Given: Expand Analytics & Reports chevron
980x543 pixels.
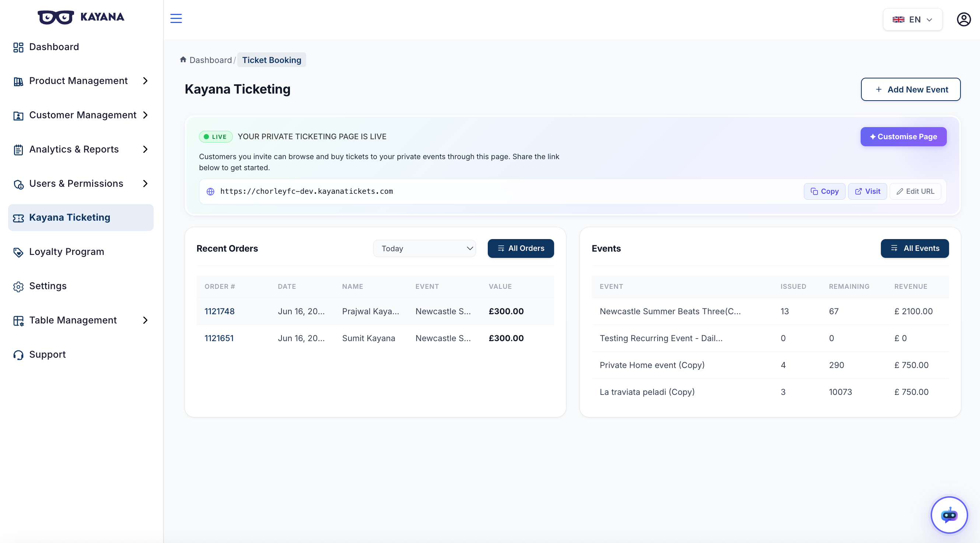Looking at the screenshot, I should click(145, 149).
